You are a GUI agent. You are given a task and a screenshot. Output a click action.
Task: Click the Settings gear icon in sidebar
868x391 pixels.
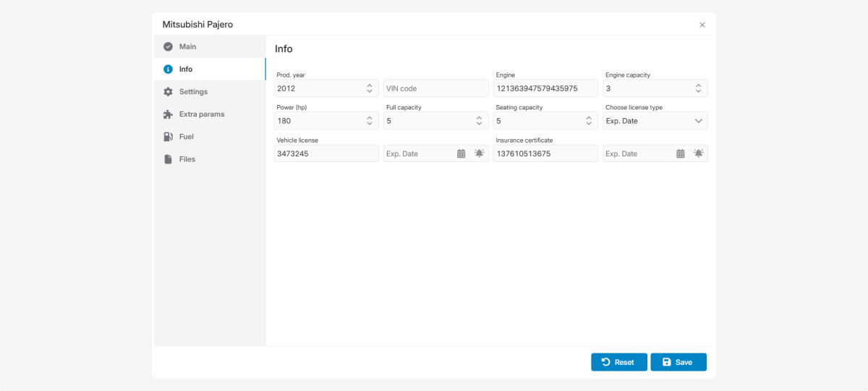pos(168,92)
